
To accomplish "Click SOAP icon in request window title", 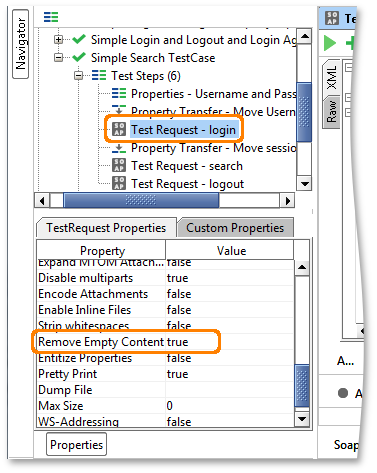I will point(332,18).
